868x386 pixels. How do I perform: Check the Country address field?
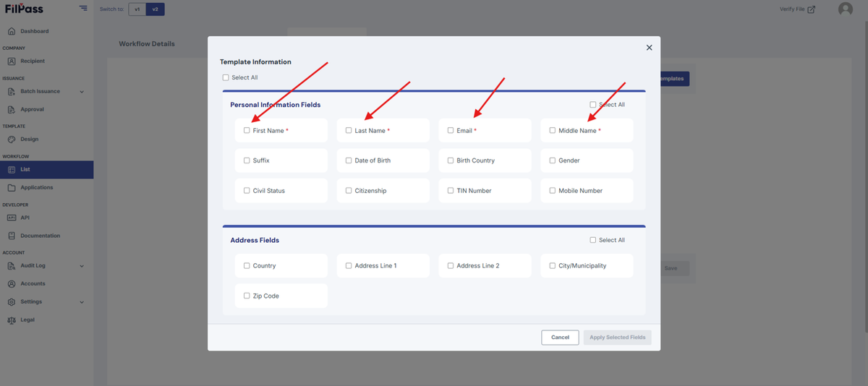(247, 265)
